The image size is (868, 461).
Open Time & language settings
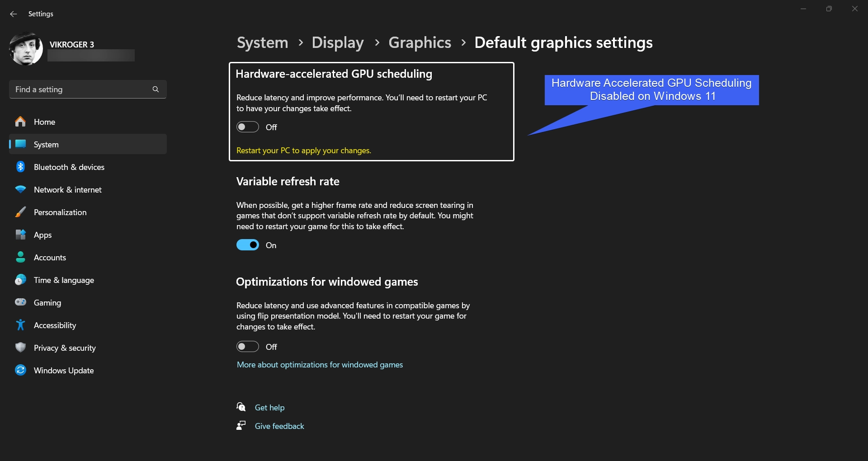coord(88,280)
